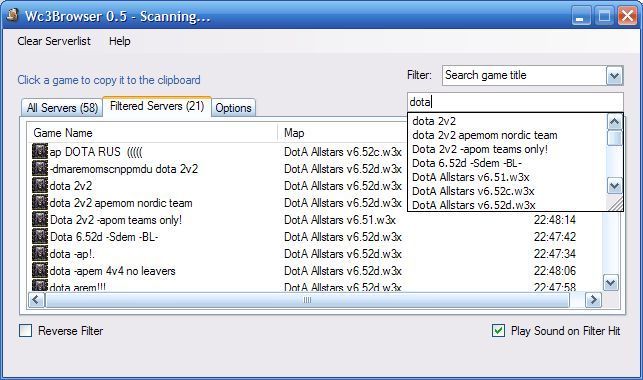Screen dimensions: 643x380
Task: Copy 'Dota 6.52d -Sdem -BL-' in server list
Action: pyautogui.click(x=104, y=237)
